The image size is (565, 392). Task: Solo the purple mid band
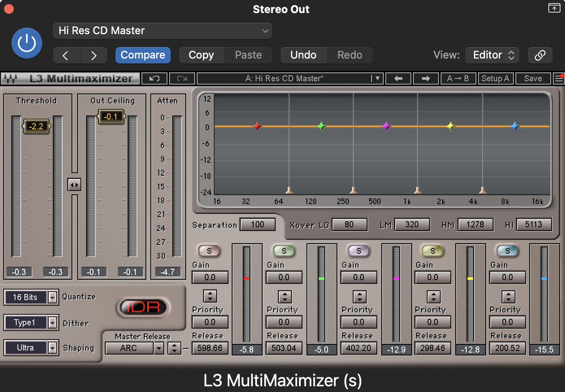(x=359, y=251)
